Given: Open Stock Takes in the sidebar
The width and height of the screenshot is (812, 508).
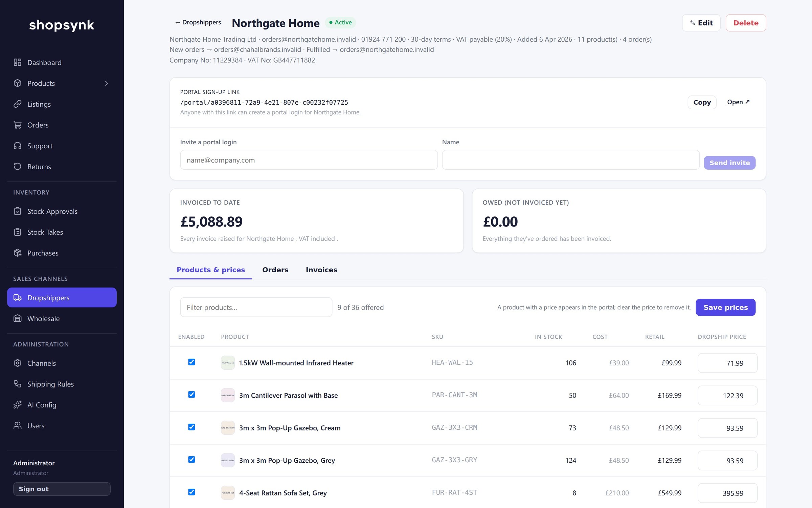Looking at the screenshot, I should tap(62, 232).
